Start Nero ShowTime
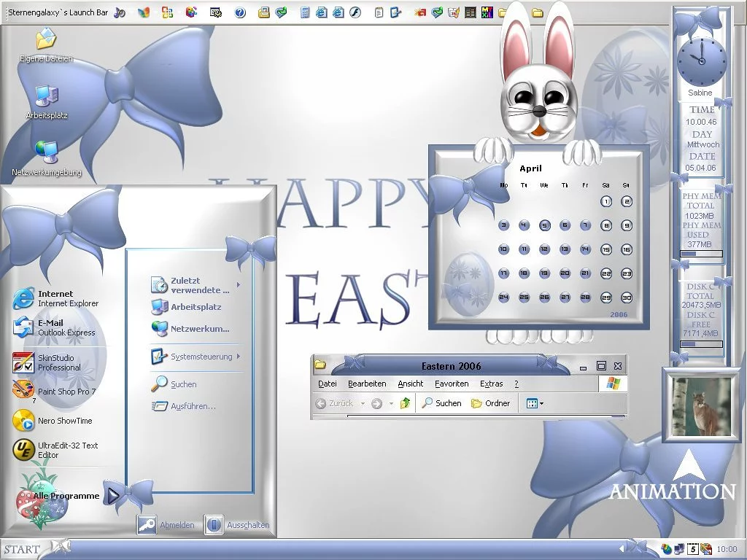Screen dimensions: 747x560 coord(55,421)
